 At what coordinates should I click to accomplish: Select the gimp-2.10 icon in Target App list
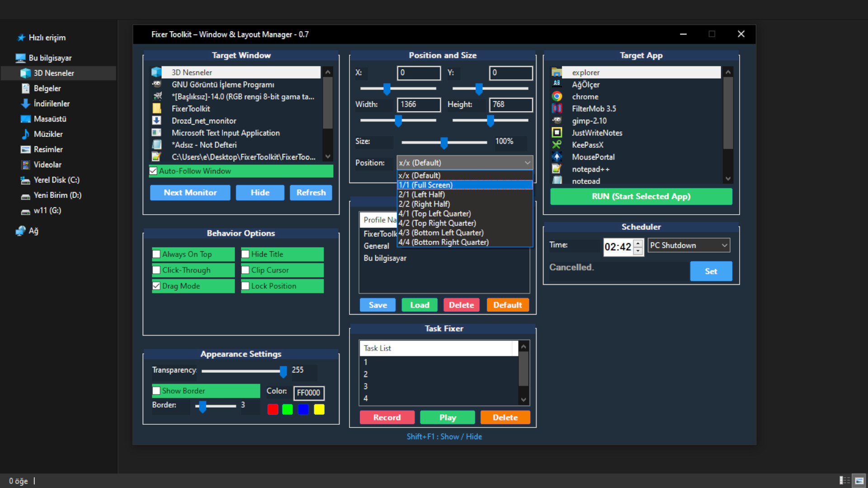point(557,121)
